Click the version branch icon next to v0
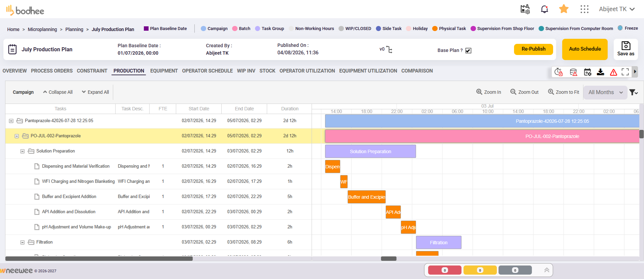Image resolution: width=644 pixels, height=279 pixels. (x=389, y=50)
